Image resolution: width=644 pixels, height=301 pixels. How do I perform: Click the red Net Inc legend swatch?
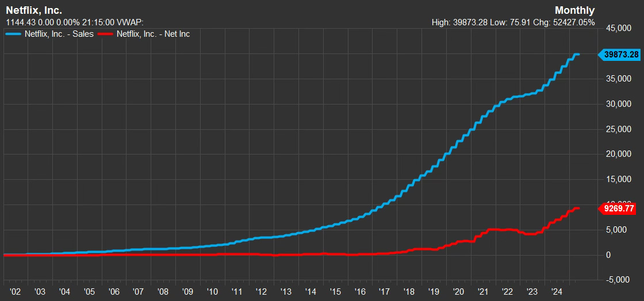pyautogui.click(x=106, y=34)
